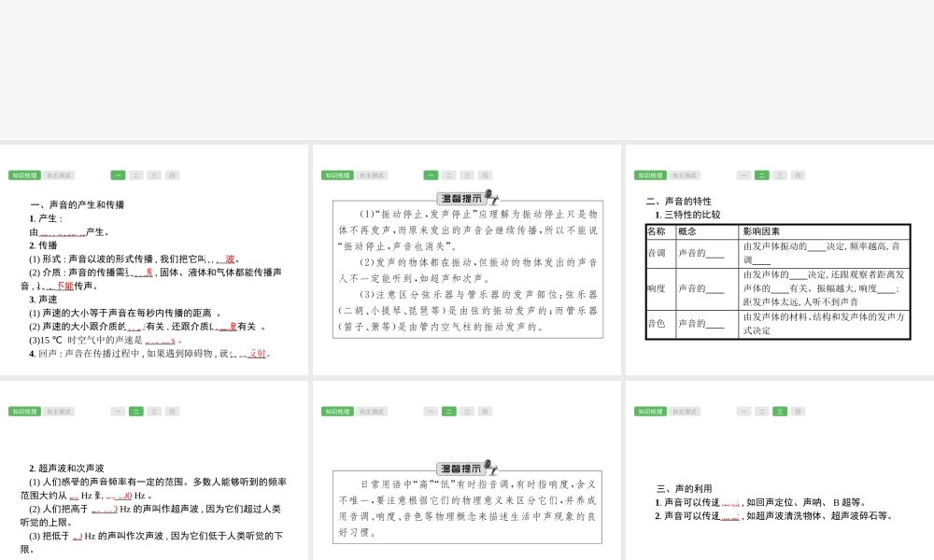Click 知识梳理 tab on the 声音的产生和传播 slide
The image size is (934, 560).
(x=24, y=175)
